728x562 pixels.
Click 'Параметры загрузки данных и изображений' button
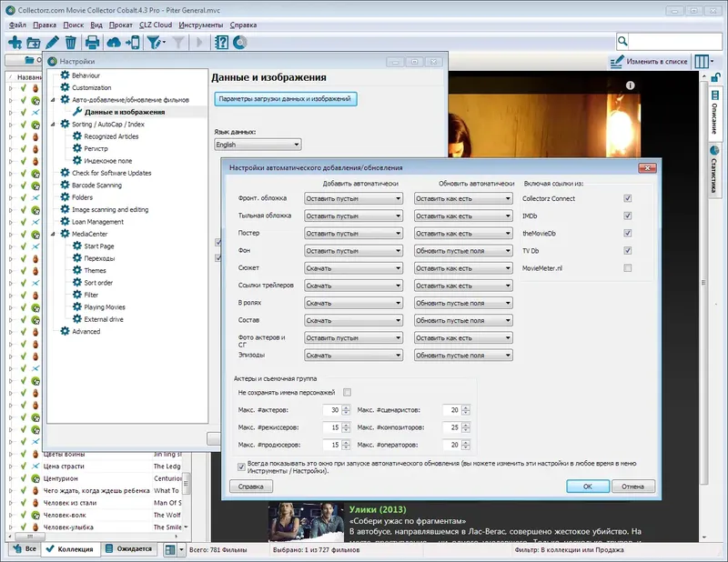(x=286, y=99)
